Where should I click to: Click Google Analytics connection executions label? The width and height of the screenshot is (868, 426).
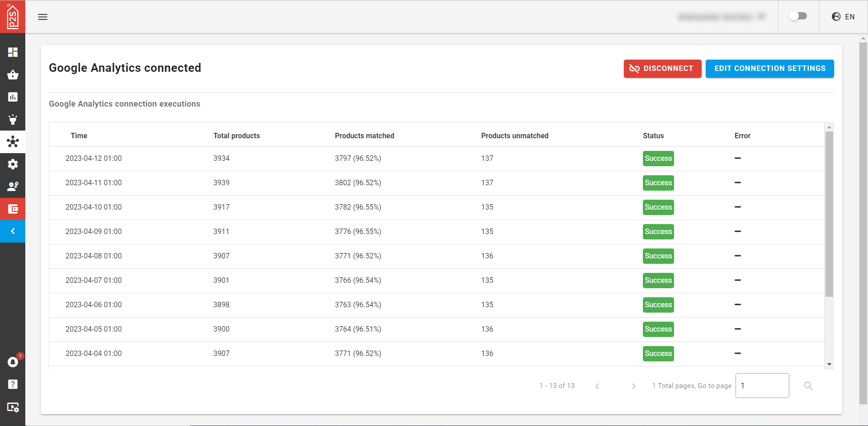[x=124, y=104]
